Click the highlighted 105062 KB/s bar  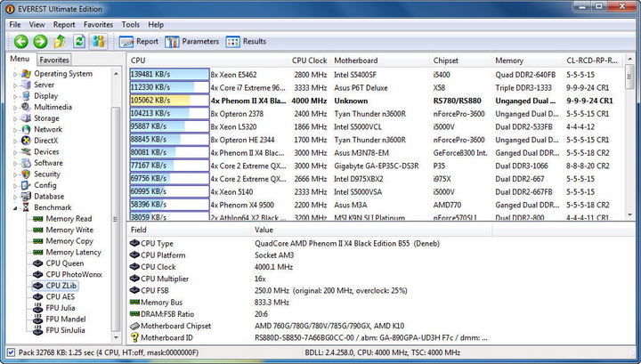click(x=169, y=101)
